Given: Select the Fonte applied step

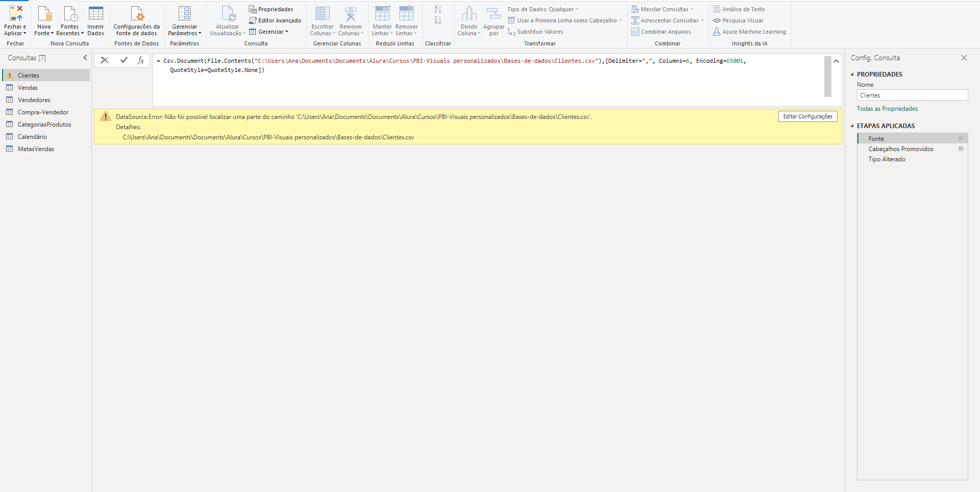Looking at the screenshot, I should (x=912, y=139).
